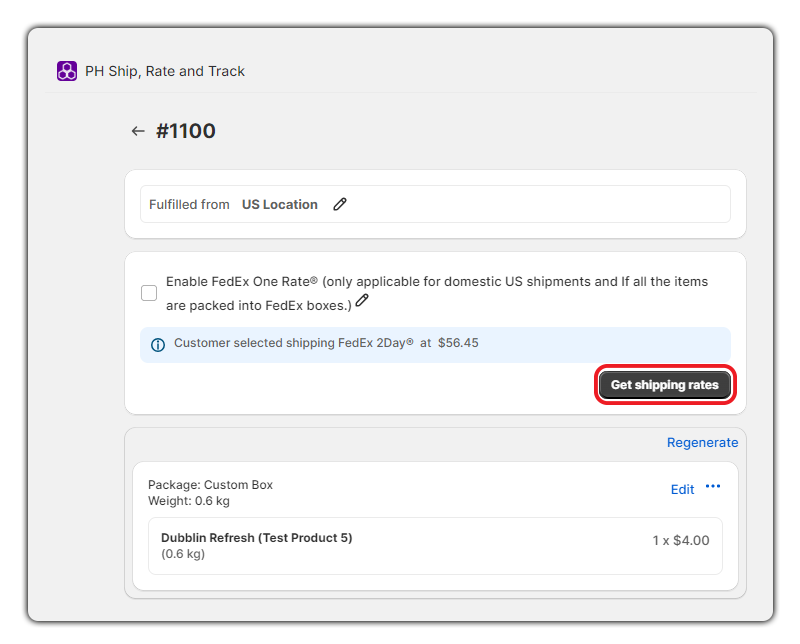This screenshot has height=644, width=800.
Task: Click Edit for the Custom Box package
Action: click(682, 489)
